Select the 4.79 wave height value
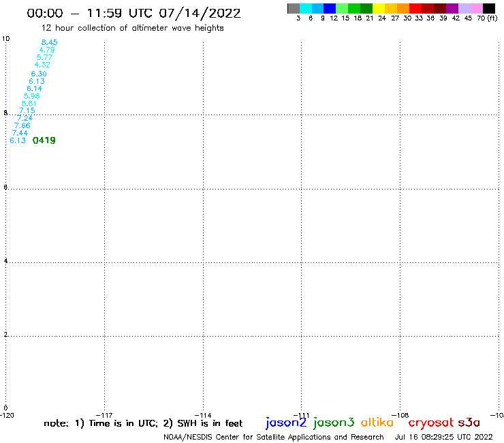Image resolution: width=504 pixels, height=443 pixels. click(x=47, y=50)
